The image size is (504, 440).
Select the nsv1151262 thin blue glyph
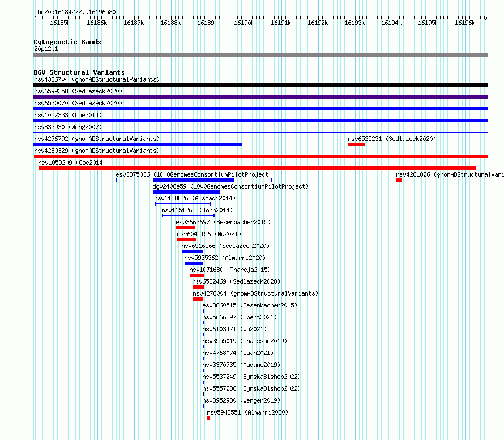click(x=189, y=216)
